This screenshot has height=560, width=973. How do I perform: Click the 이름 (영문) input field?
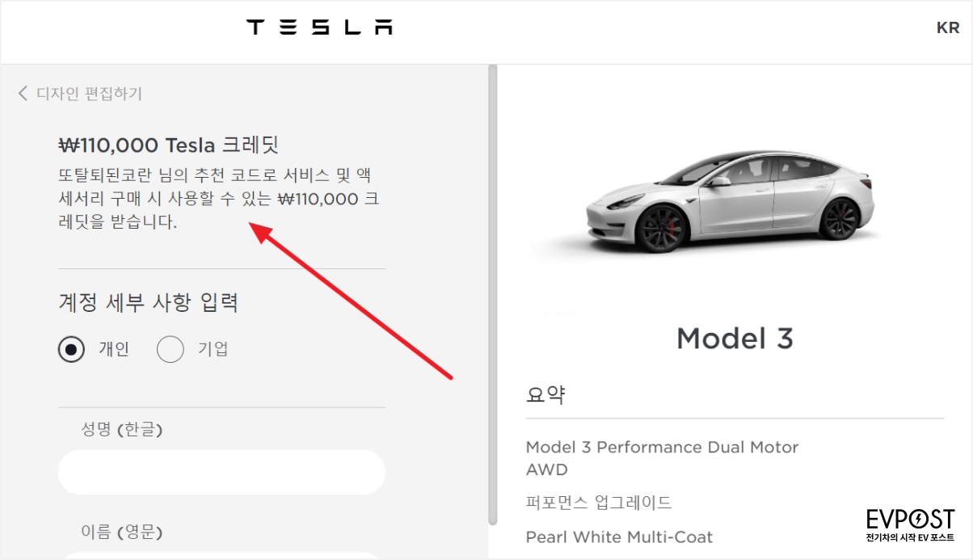coord(221,556)
